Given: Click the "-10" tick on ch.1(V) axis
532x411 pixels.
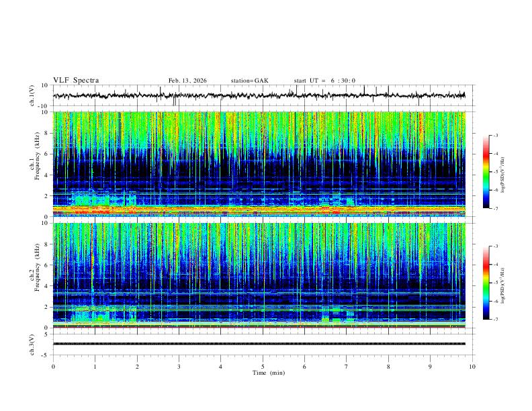Looking at the screenshot, I should pos(44,106).
